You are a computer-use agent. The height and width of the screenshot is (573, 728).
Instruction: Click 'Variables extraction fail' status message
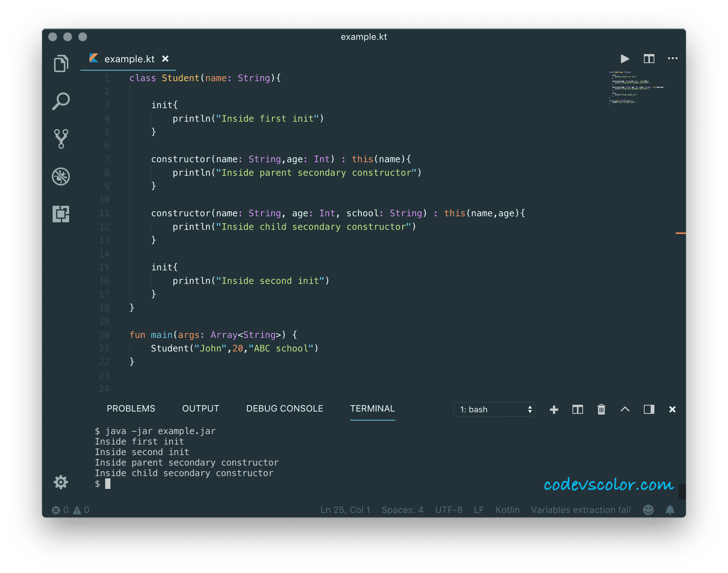581,510
